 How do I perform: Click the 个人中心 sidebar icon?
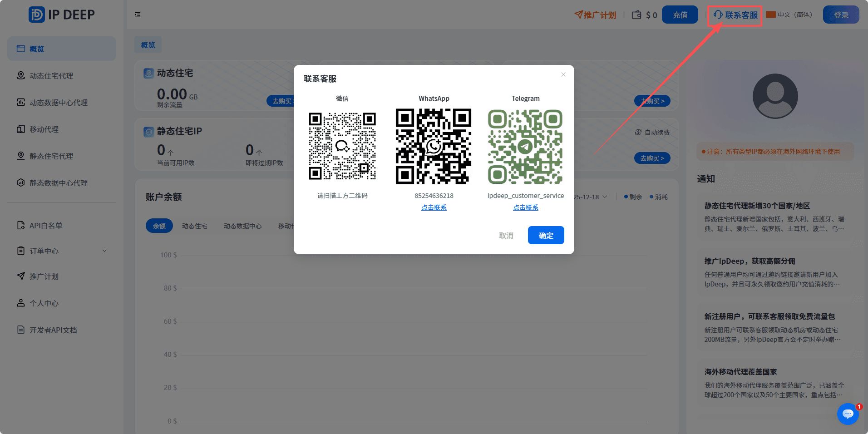[21, 303]
